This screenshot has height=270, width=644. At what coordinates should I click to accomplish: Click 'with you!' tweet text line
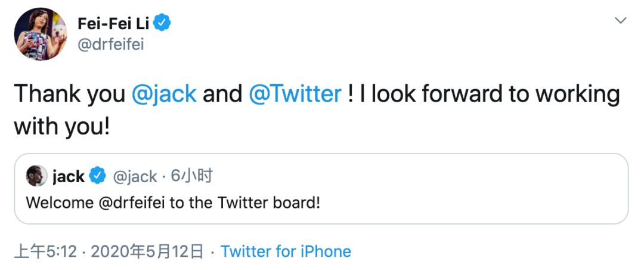click(x=62, y=125)
